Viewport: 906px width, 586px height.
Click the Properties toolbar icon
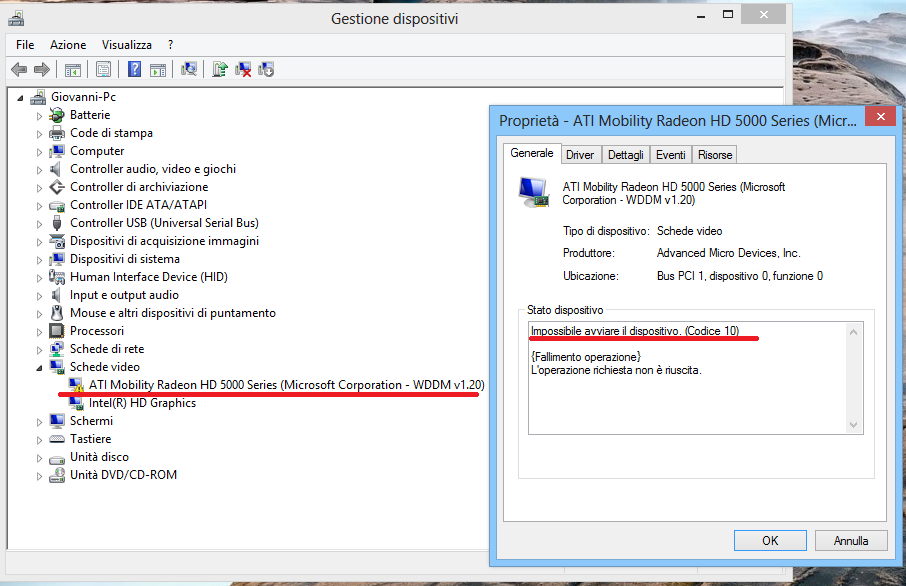point(103,70)
